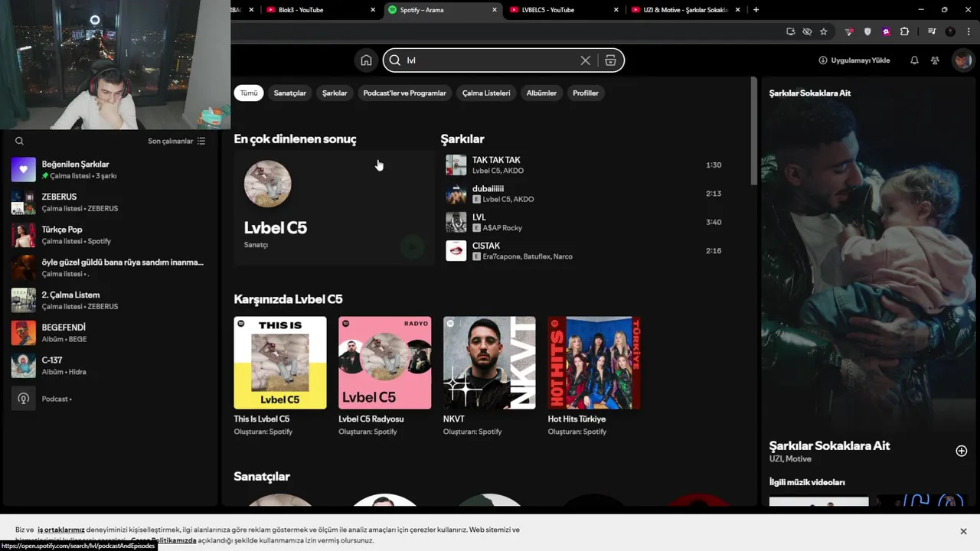Open a new browser tab
Screen dimensions: 980x551
756,10
